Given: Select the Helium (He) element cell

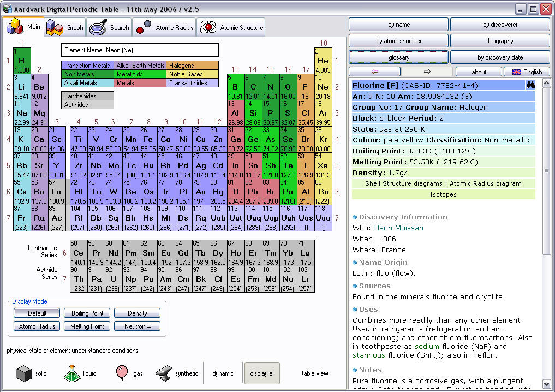Looking at the screenshot, I should [x=323, y=61].
